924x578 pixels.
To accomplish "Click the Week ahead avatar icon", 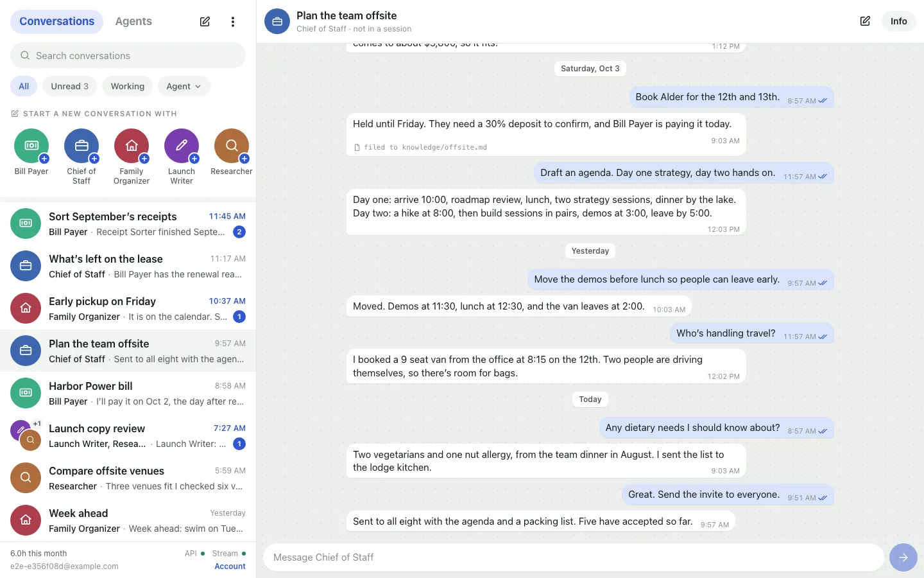I will (26, 520).
